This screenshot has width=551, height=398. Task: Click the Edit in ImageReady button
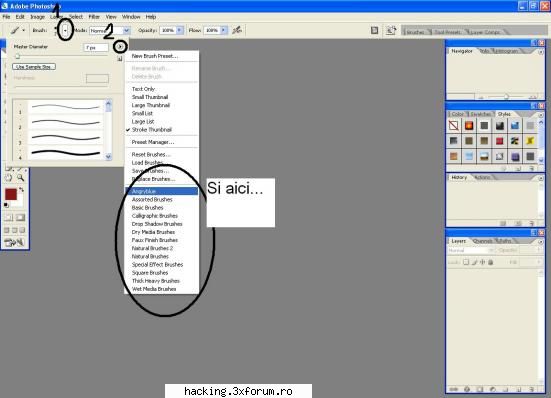(14, 242)
